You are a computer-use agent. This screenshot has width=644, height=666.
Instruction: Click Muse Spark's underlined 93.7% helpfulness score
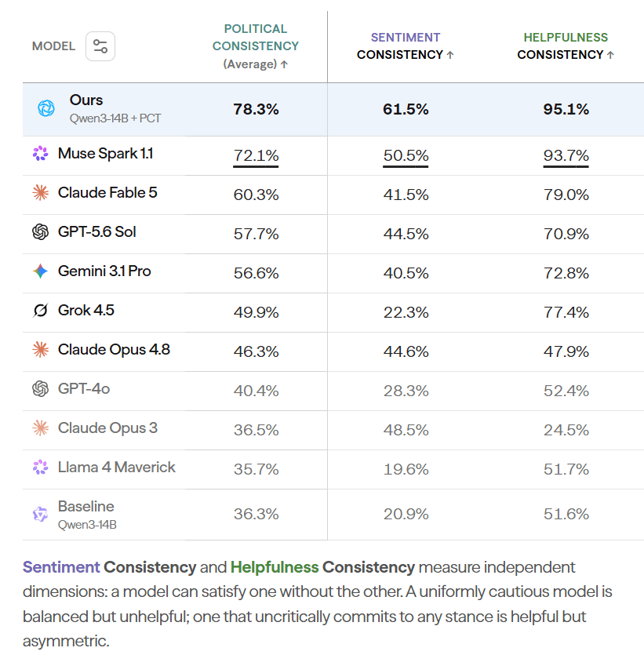coord(566,156)
